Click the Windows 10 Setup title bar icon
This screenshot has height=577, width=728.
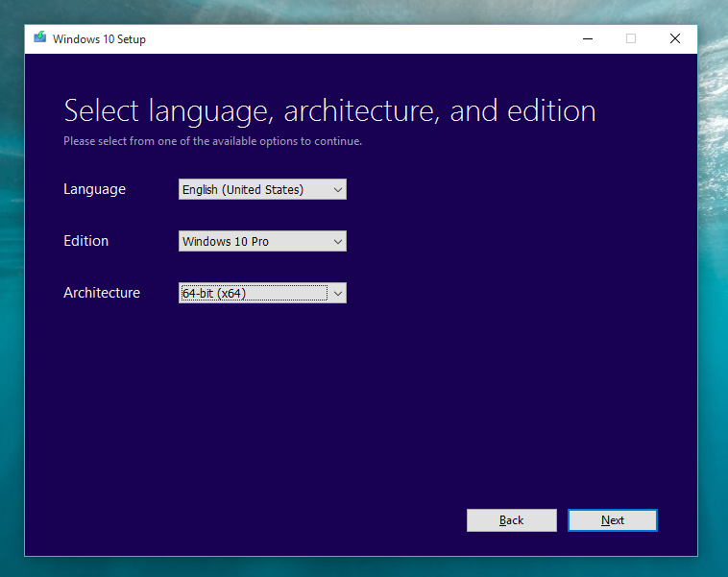[x=39, y=38]
